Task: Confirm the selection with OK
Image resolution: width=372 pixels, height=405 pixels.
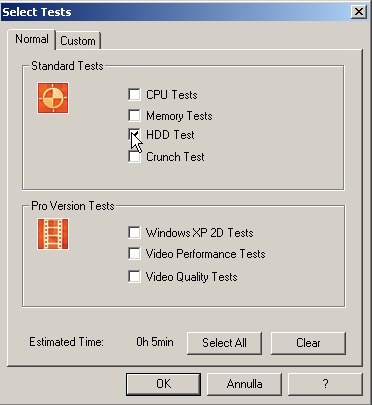Action: (x=164, y=384)
